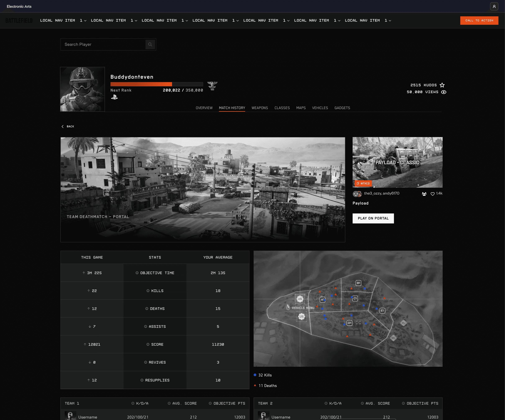The image size is (505, 420).
Task: Toggle the 32 Kills map legend
Action: 263,375
